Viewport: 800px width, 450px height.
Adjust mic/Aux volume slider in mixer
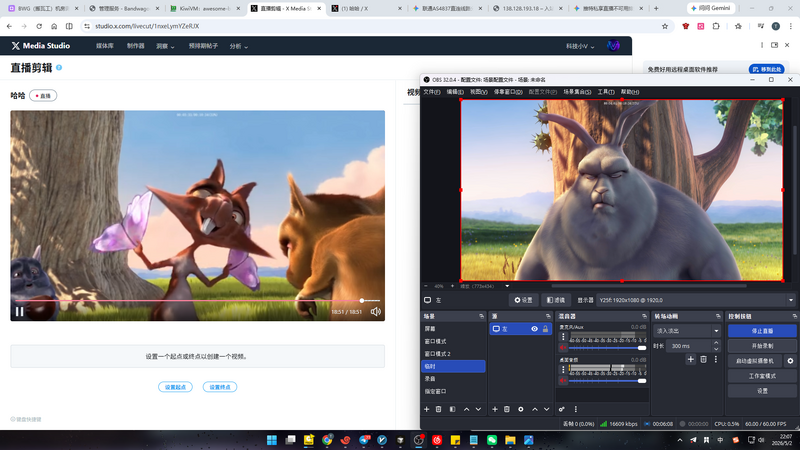point(607,348)
